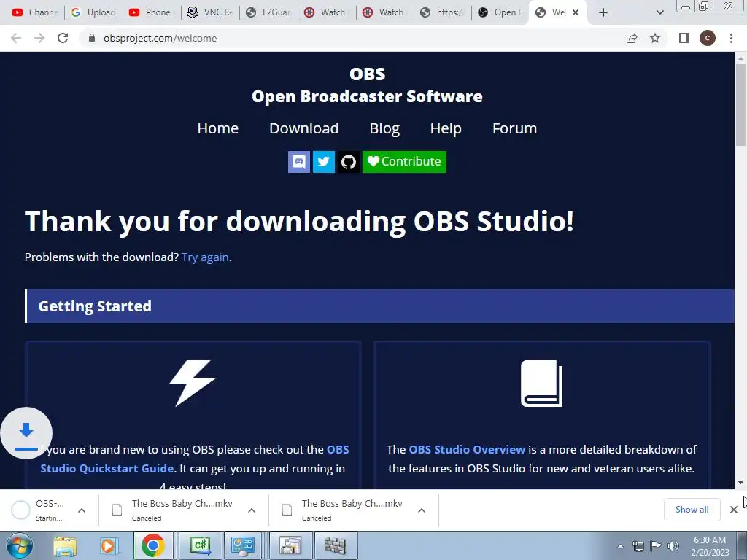Open the Action Center flag icon
The height and width of the screenshot is (560, 747).
click(656, 546)
